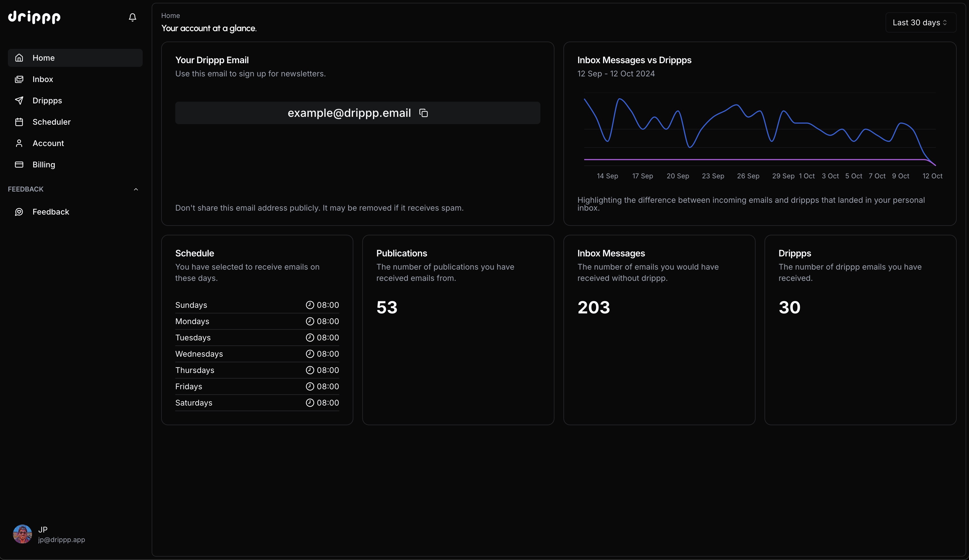Screen dimensions: 969x560
Task: Click the clock icon for Wednesdays
Action: [x=310, y=354]
